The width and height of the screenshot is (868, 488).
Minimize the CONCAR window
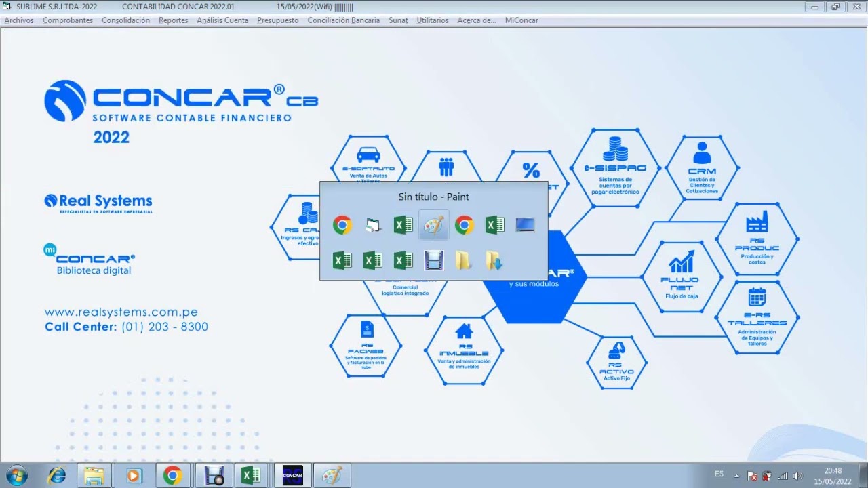coord(816,7)
